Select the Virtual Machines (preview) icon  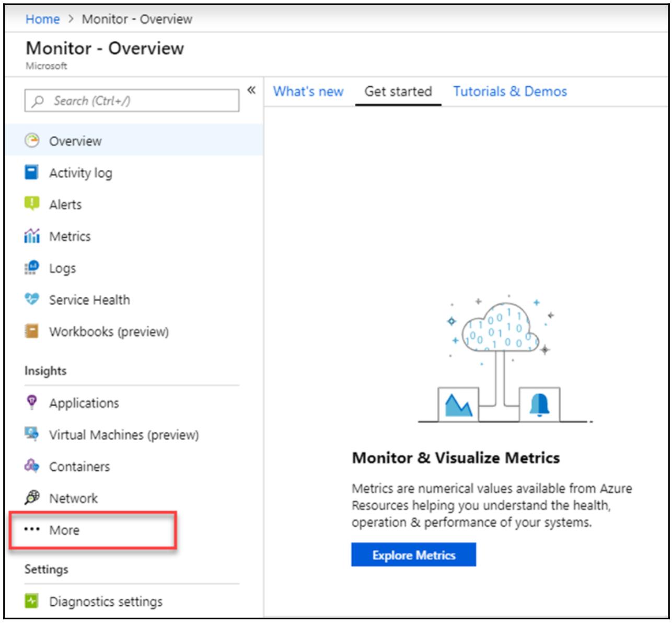(x=32, y=434)
